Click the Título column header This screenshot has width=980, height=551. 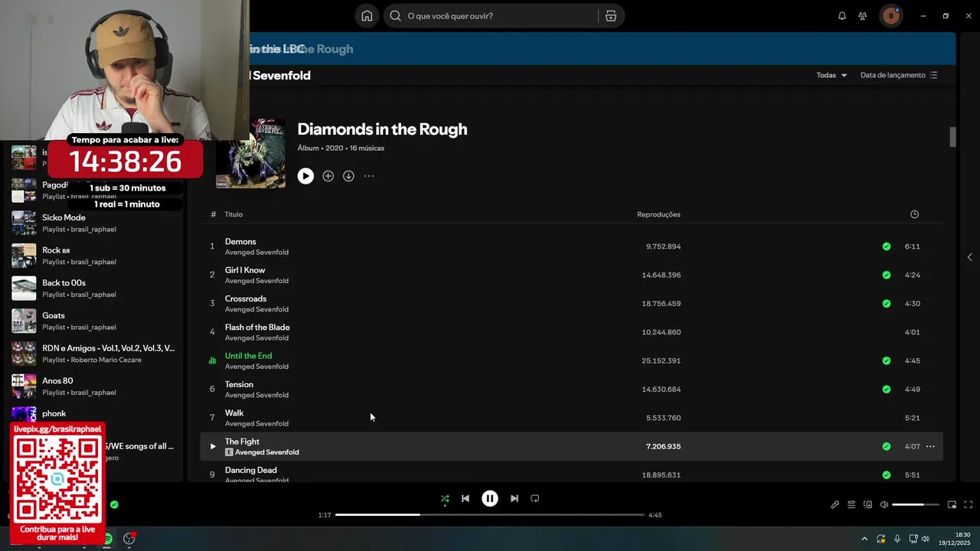pos(234,214)
